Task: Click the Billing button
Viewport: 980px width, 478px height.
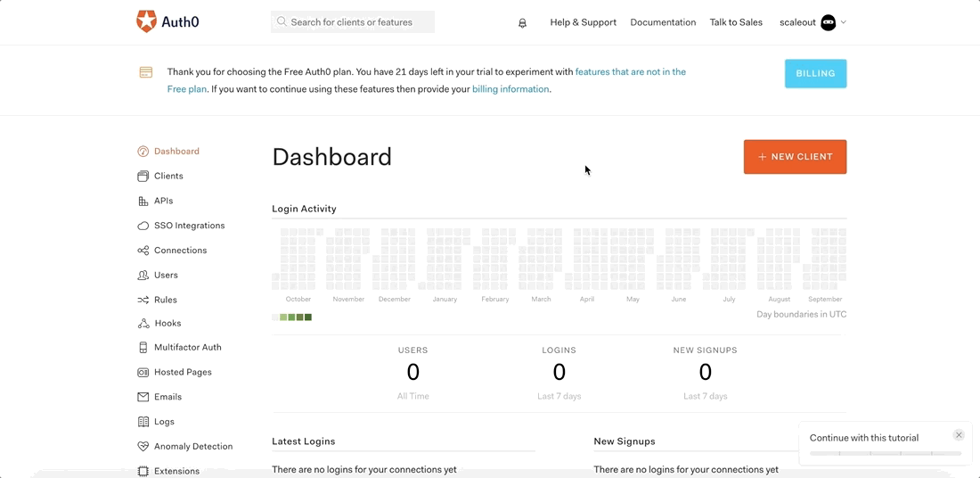Action: (815, 74)
